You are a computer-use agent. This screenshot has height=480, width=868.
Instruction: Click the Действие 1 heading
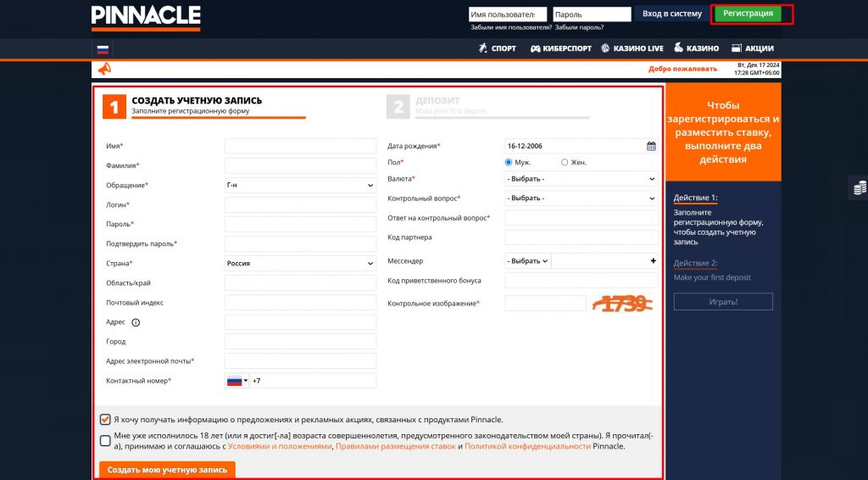[x=695, y=198]
